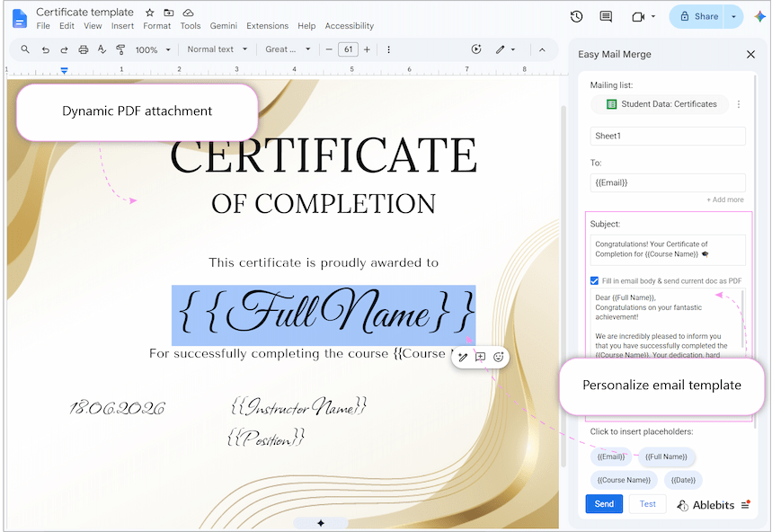Undo the last action
Screen dimensions: 781x532
tap(45, 49)
